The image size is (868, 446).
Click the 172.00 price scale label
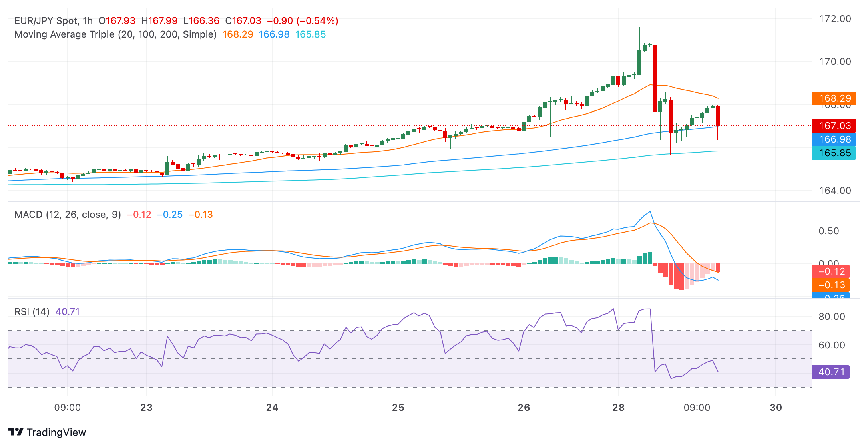(x=835, y=19)
